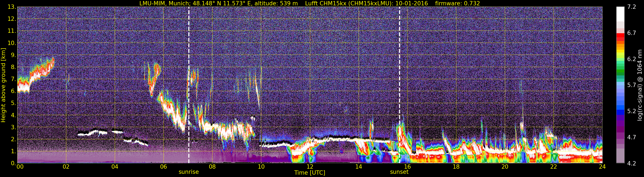Click the x-axis tick label '10'
The image size is (644, 177).
(x=261, y=166)
